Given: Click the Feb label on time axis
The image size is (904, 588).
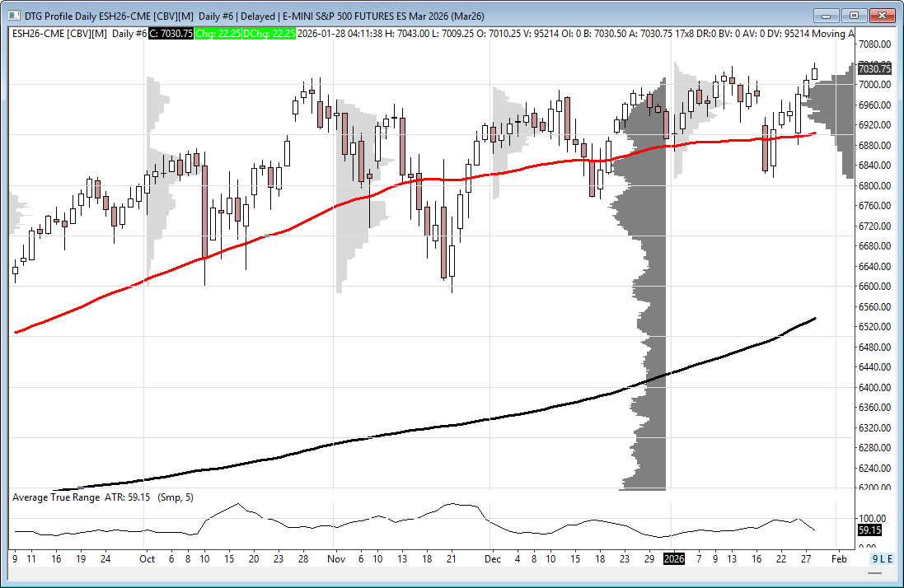Looking at the screenshot, I should 838,558.
